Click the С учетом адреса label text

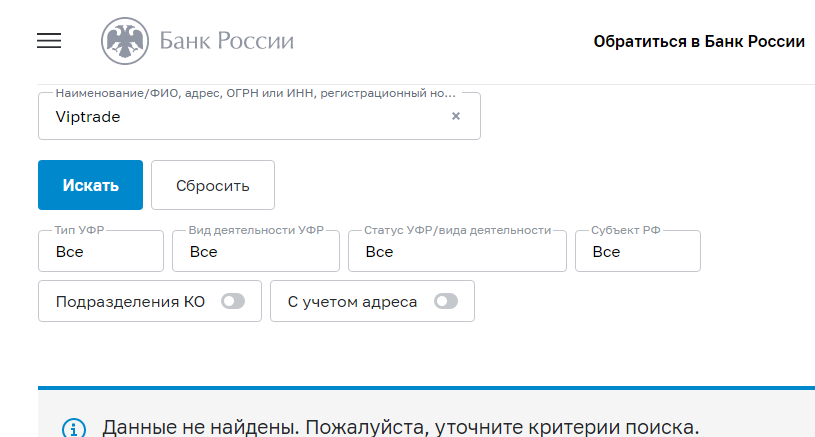[x=352, y=301]
